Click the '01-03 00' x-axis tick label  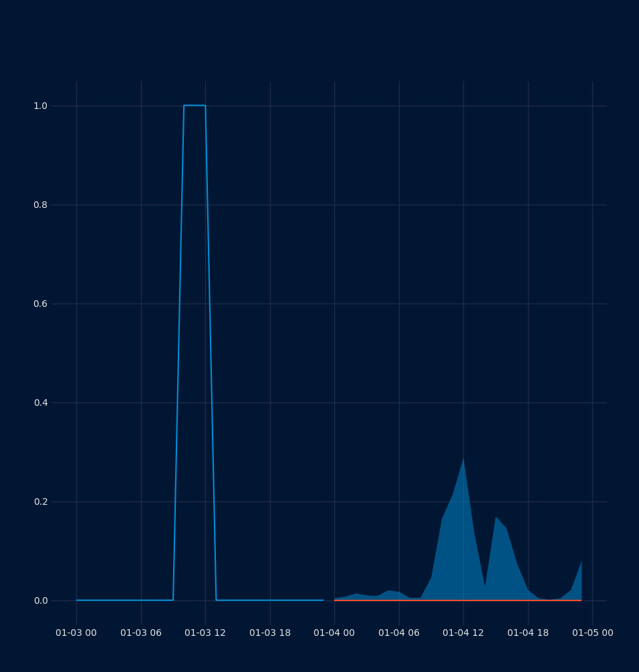pos(76,633)
